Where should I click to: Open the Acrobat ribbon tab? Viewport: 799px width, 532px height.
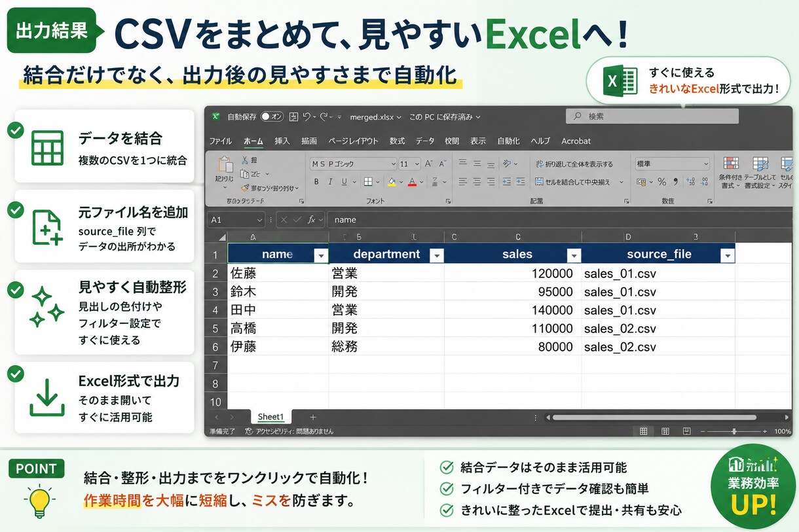[x=576, y=141]
